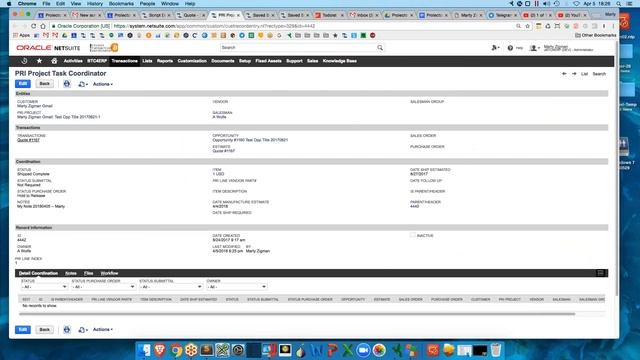Open the Status filter dropdown

(x=44, y=287)
